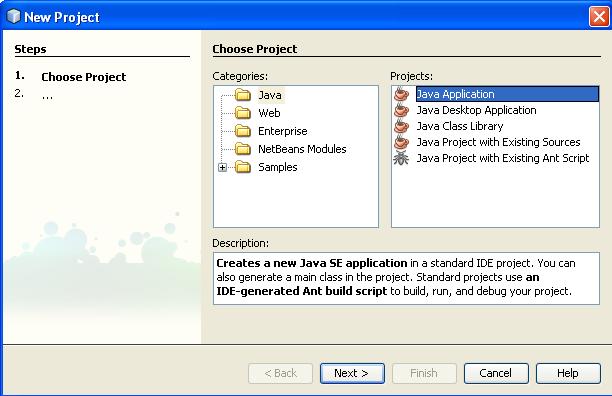Viewport: 612px width, 396px height.
Task: Select the NetBeans Modules category
Action: [302, 149]
